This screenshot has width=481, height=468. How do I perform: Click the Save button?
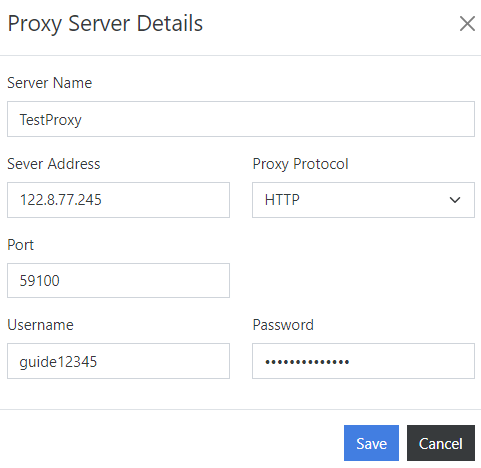pos(371,443)
